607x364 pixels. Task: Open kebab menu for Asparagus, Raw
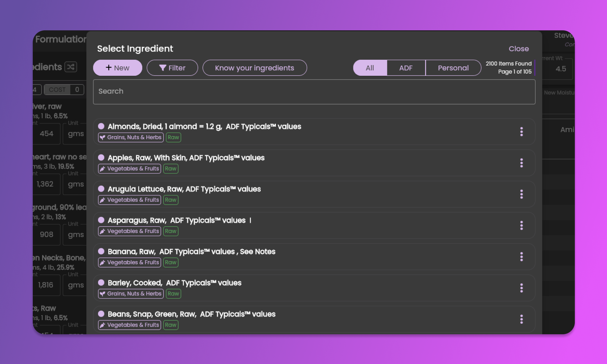[521, 225]
